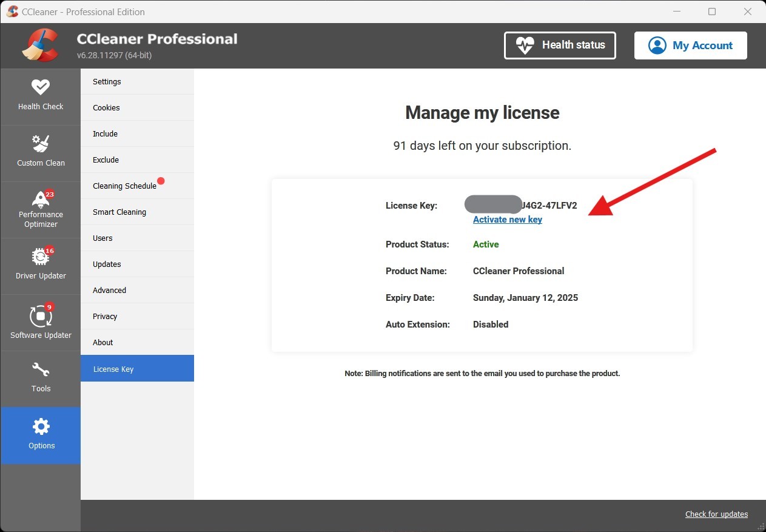Select the License Key menu item

pyautogui.click(x=137, y=368)
